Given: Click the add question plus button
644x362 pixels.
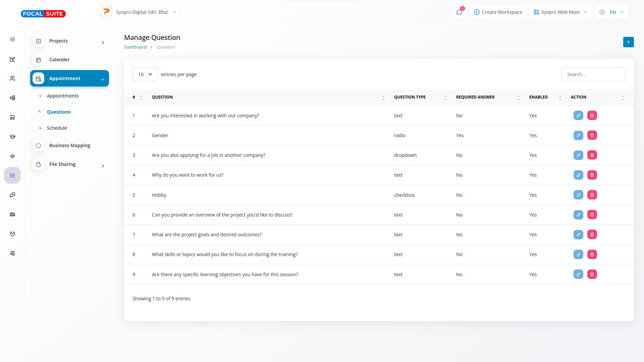Looking at the screenshot, I should click(x=628, y=42).
